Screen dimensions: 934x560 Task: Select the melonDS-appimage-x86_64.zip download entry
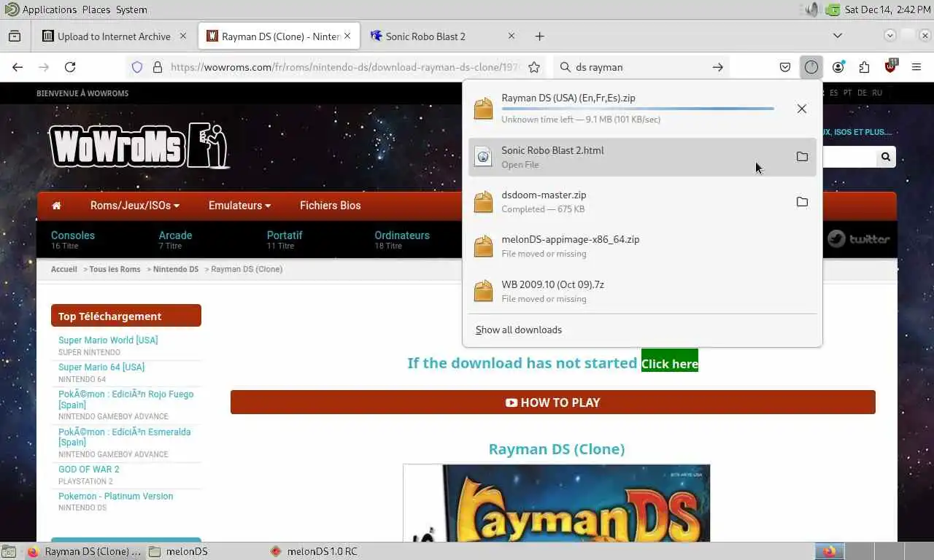(642, 246)
